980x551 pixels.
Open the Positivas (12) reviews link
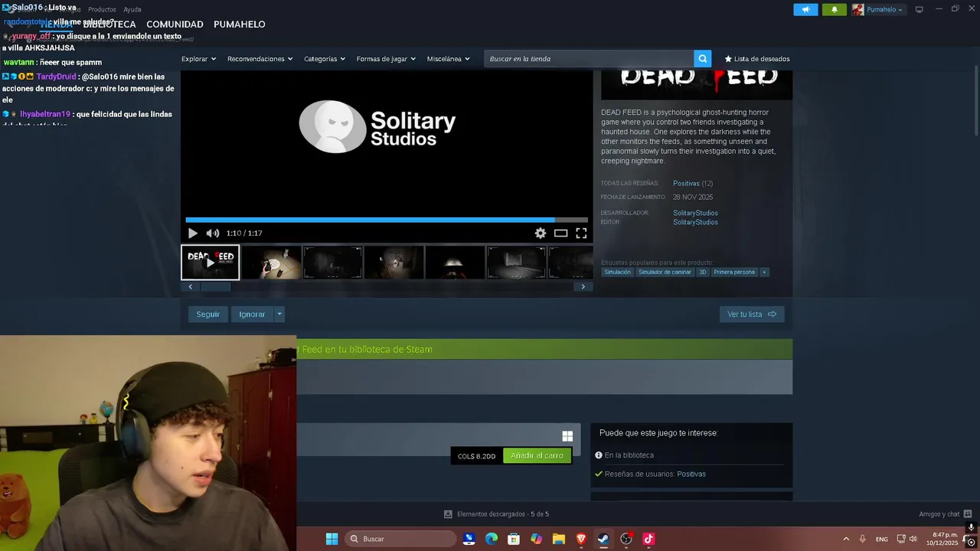point(692,184)
